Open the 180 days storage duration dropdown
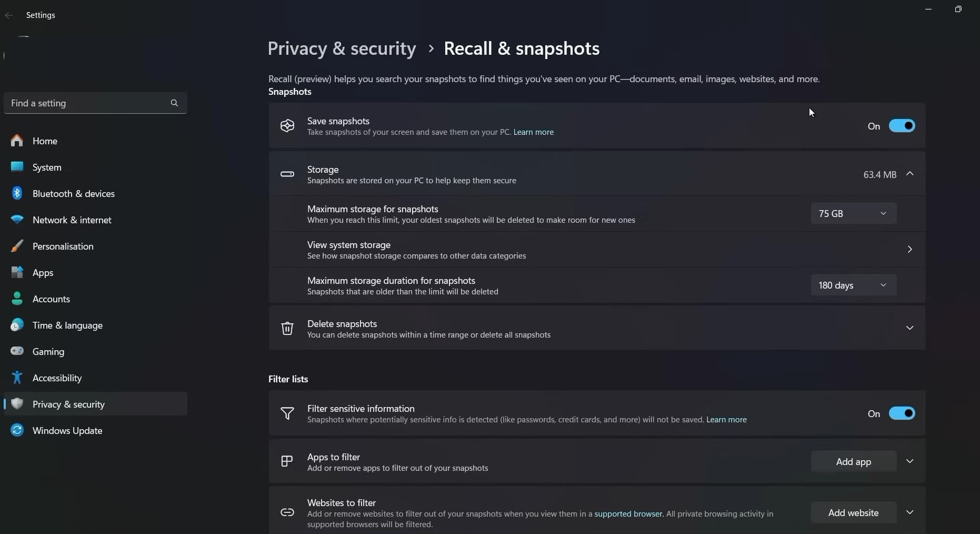This screenshot has width=980, height=534. pos(853,285)
